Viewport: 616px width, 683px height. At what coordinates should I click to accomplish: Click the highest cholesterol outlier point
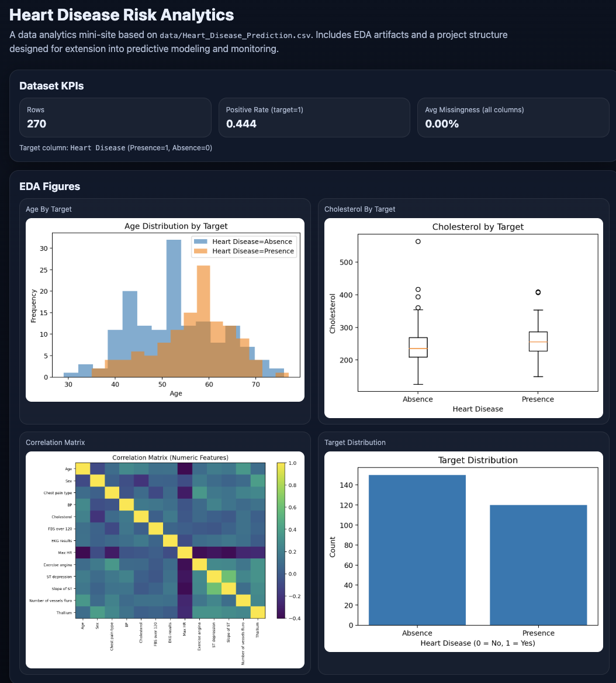[x=418, y=242]
